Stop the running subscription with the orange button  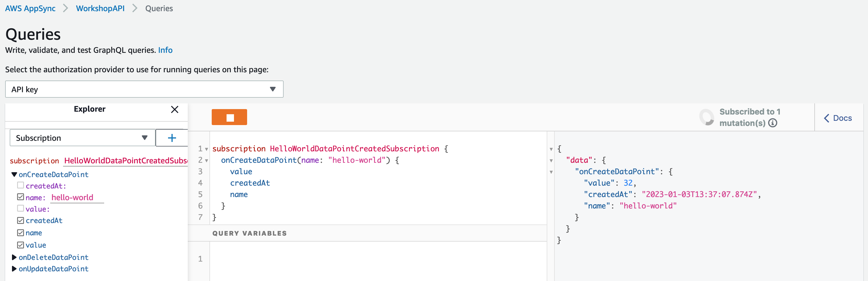(229, 117)
